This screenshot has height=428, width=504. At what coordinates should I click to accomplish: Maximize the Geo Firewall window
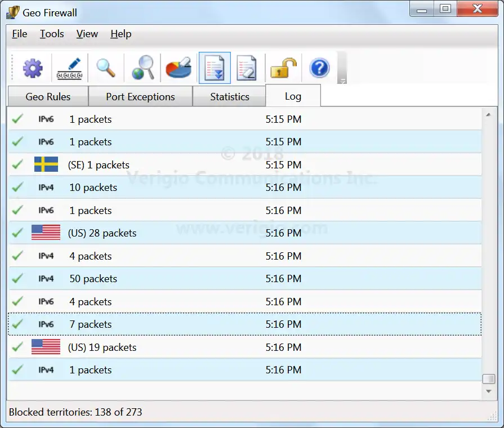pyautogui.click(x=445, y=9)
